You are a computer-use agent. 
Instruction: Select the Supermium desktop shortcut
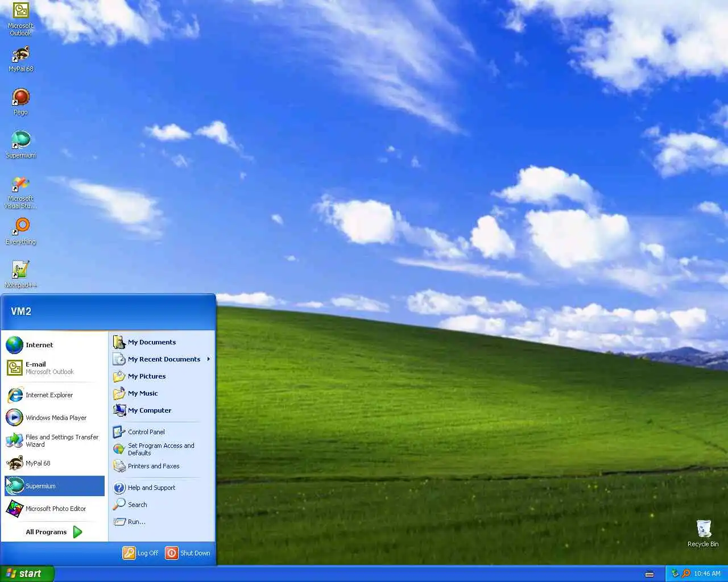click(x=20, y=145)
